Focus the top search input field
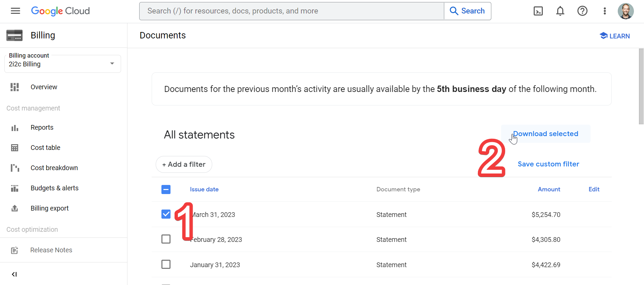Image resolution: width=644 pixels, height=285 pixels. tap(292, 11)
